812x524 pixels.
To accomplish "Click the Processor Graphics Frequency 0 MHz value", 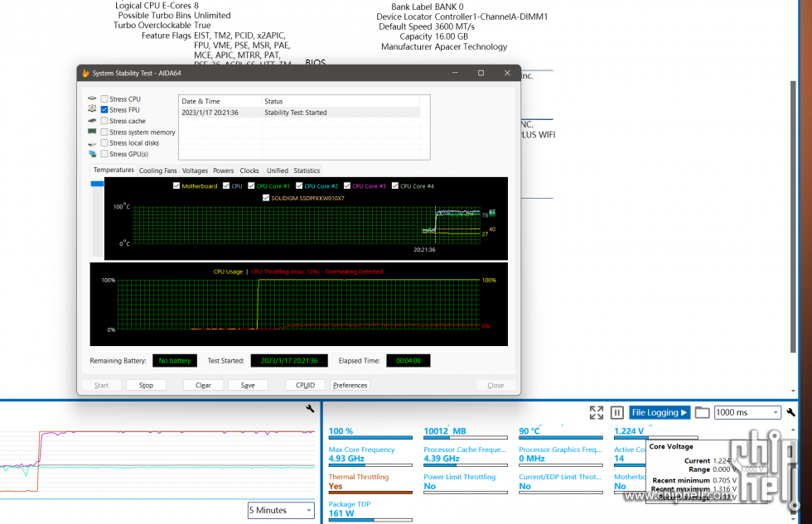I will click(532, 459).
